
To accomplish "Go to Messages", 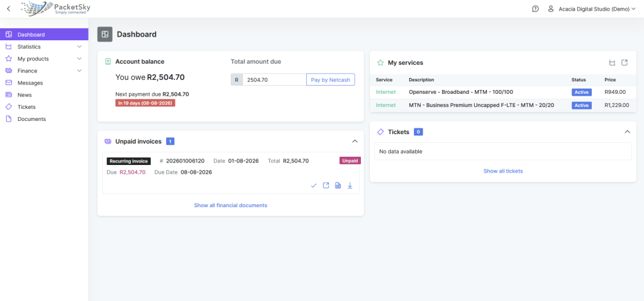I will (x=44, y=82).
